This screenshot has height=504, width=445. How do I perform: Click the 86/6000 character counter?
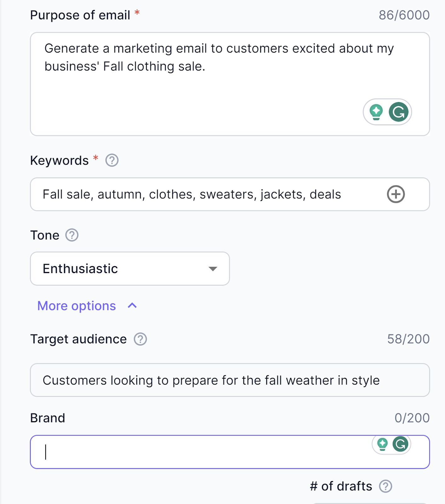(x=404, y=15)
